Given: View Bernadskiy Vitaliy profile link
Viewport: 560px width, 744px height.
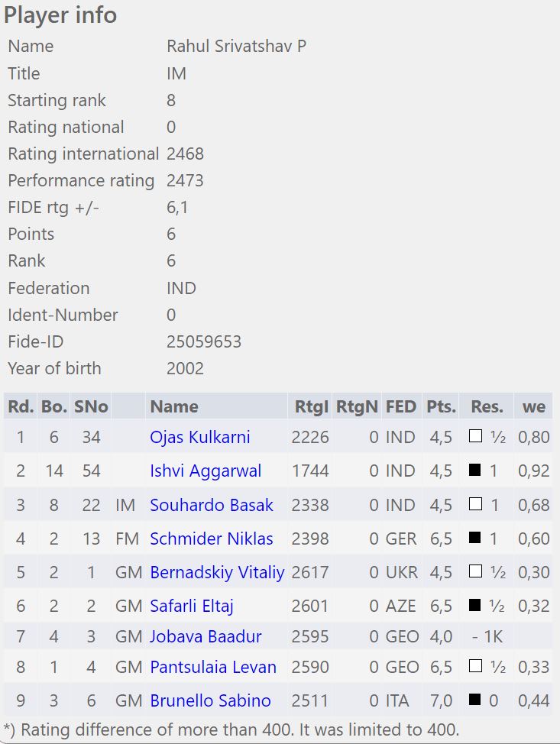Looking at the screenshot, I should pos(217,572).
